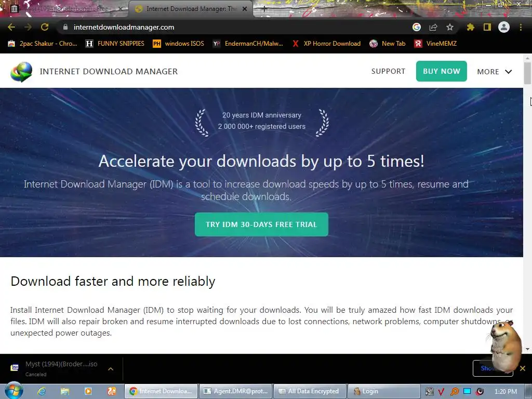Open Windows Explorer from taskbar
Viewport: 532px width, 399px height.
pos(65,391)
